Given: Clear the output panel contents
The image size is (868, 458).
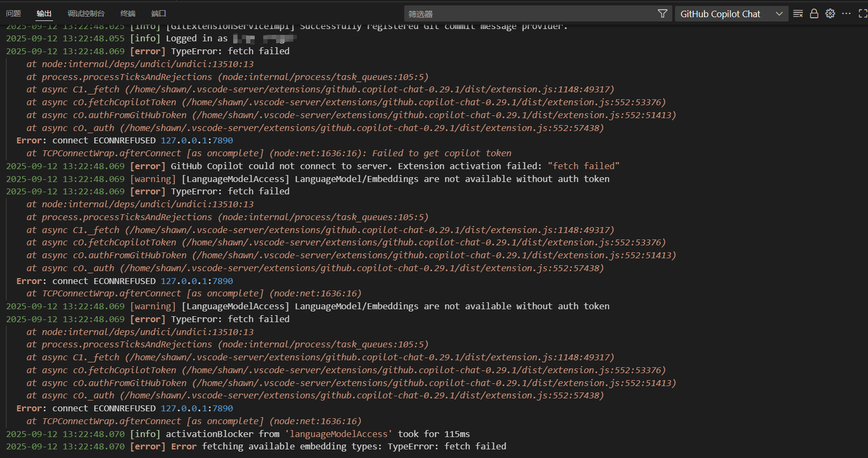Looking at the screenshot, I should tap(797, 13).
